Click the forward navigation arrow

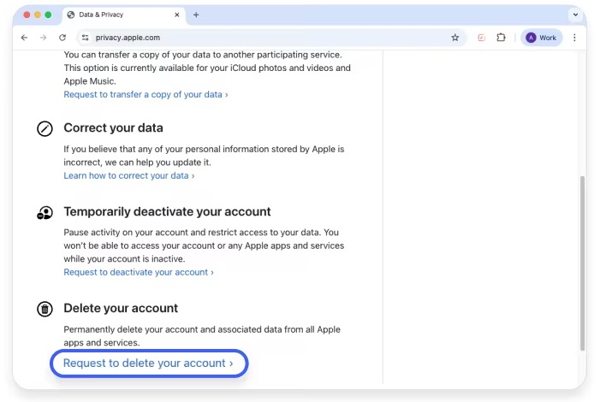pyautogui.click(x=43, y=37)
